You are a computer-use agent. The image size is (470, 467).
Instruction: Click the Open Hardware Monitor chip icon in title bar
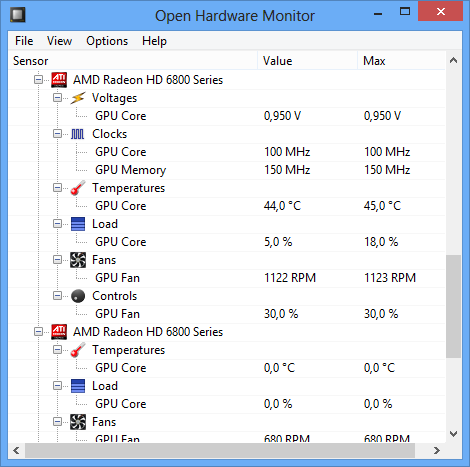[x=18, y=15]
